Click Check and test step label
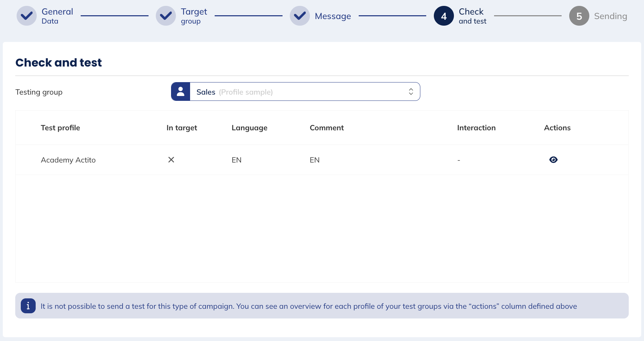 tap(472, 16)
